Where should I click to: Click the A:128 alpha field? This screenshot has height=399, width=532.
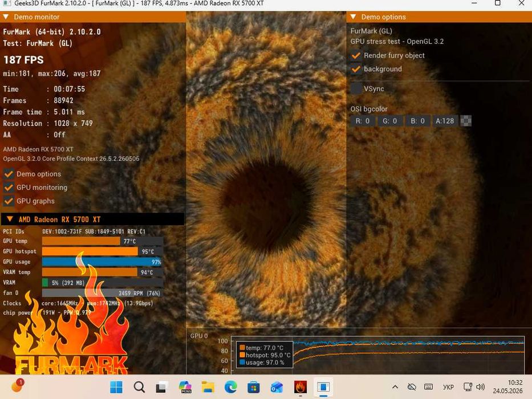pyautogui.click(x=445, y=121)
